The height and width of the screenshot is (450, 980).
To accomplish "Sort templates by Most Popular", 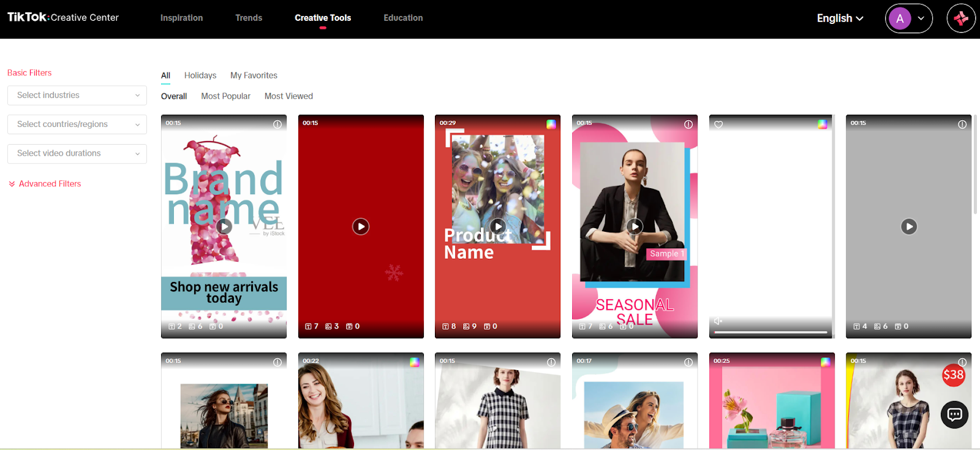I will point(225,96).
